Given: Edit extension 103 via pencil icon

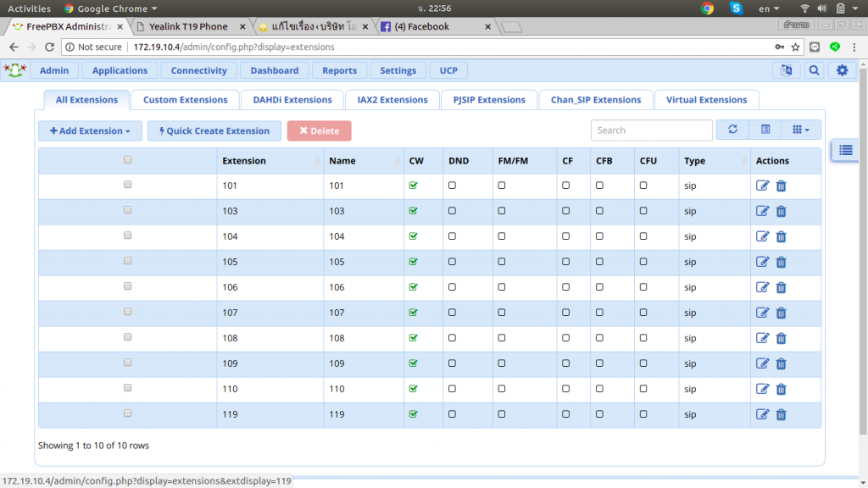Looking at the screenshot, I should point(762,211).
